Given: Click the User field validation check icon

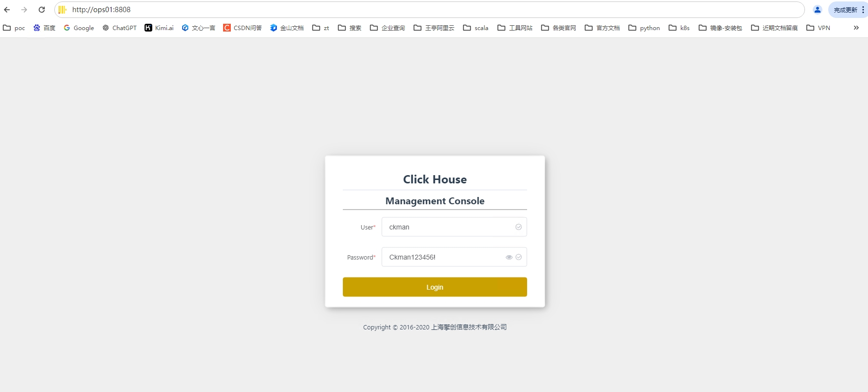Looking at the screenshot, I should pos(518,227).
